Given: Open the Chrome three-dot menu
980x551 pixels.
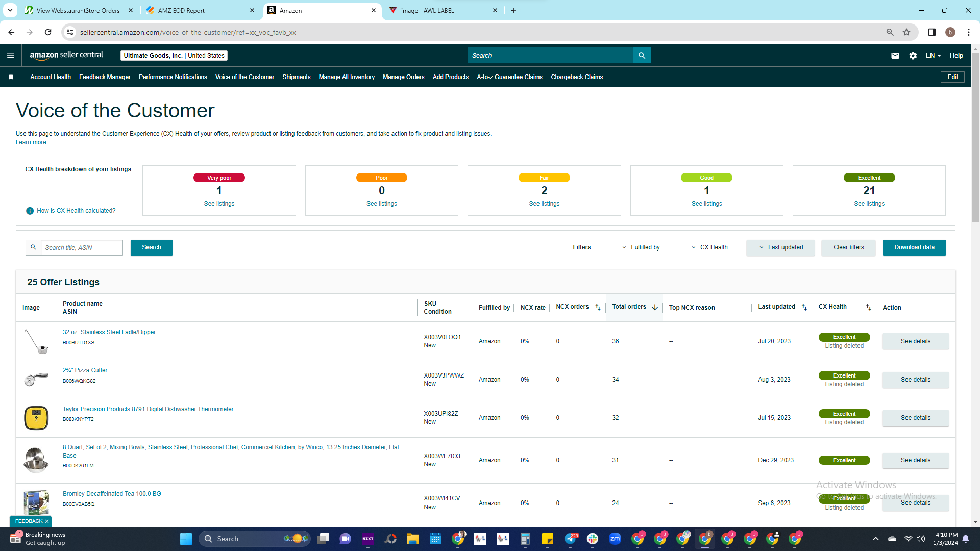Looking at the screenshot, I should tap(969, 32).
